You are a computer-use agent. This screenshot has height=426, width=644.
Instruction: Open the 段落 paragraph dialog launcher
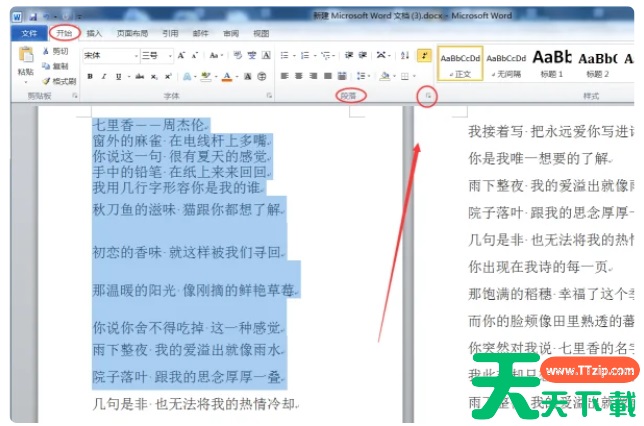click(x=428, y=96)
